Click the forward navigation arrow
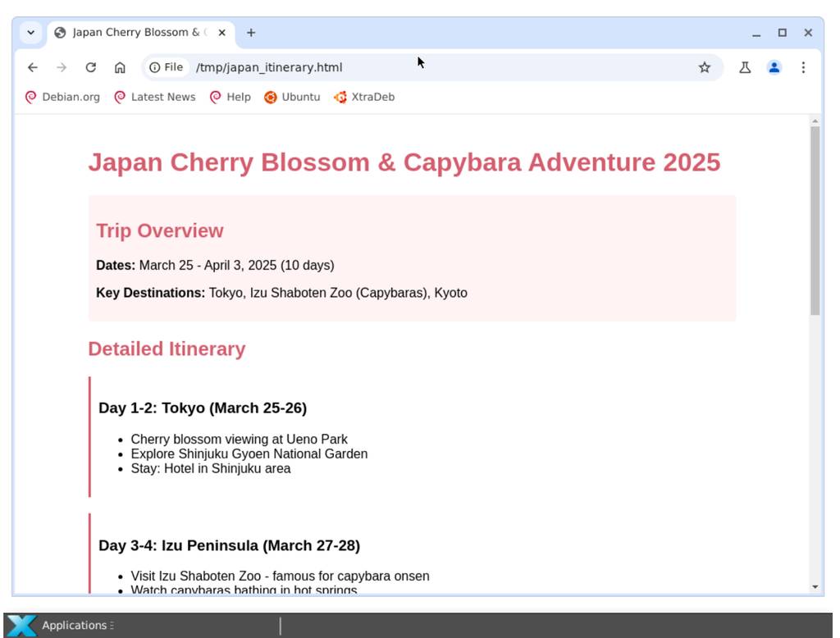The width and height of the screenshot is (840, 638). pyautogui.click(x=62, y=67)
